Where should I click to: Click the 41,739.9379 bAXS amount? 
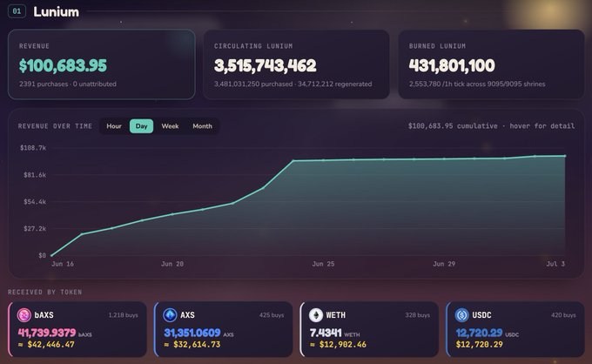tap(47, 333)
